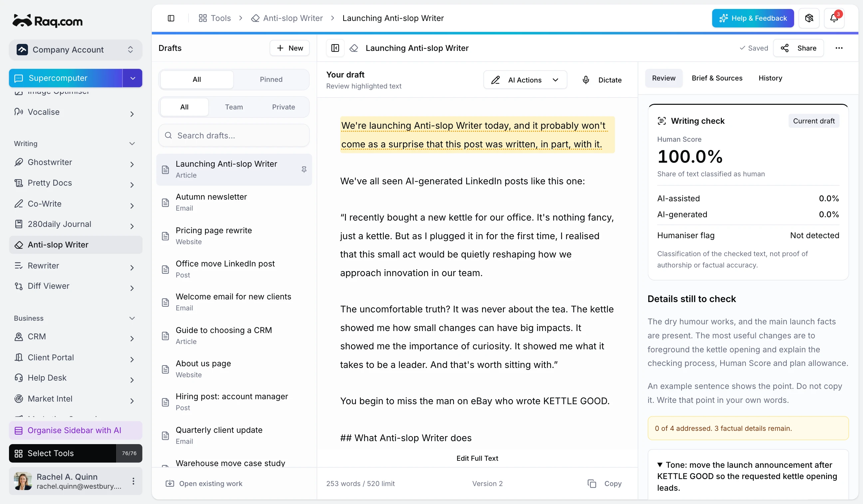Collapse the Business section

(132, 318)
